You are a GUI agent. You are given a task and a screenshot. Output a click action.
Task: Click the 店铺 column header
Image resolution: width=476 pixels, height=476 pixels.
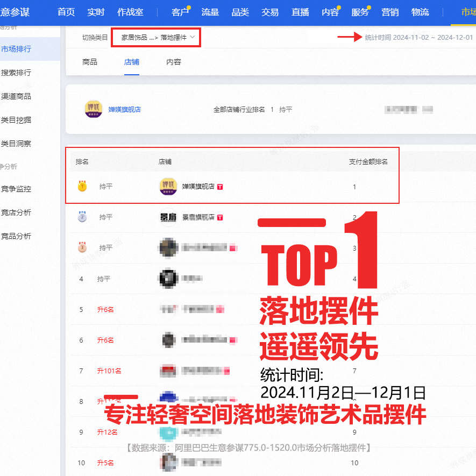(165, 162)
